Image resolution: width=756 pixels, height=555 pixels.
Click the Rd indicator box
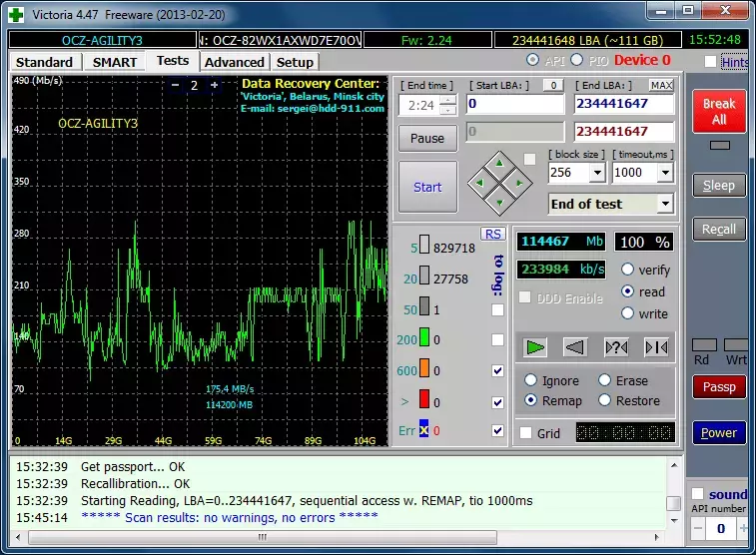point(704,344)
